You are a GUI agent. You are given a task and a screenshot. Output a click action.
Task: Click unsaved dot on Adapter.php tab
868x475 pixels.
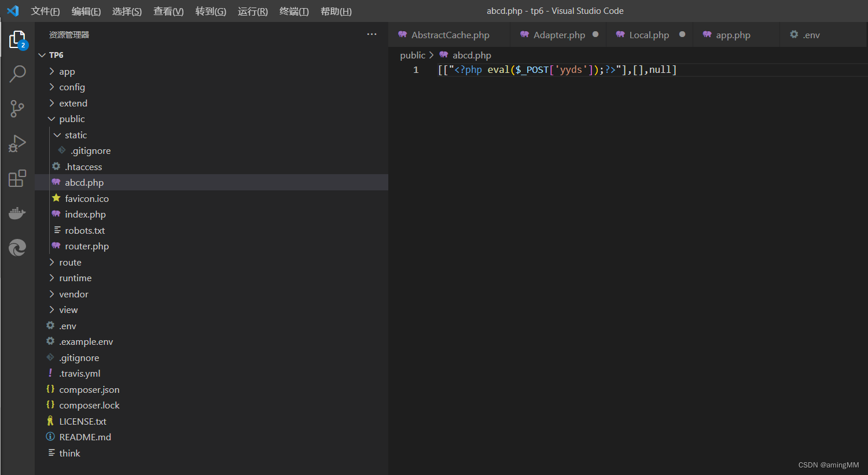(595, 35)
